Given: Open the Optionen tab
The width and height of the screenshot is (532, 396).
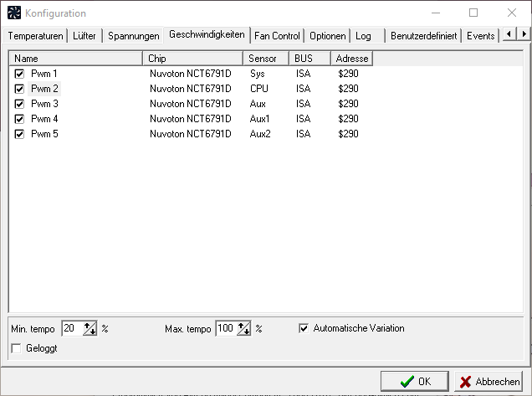Looking at the screenshot, I should (327, 36).
